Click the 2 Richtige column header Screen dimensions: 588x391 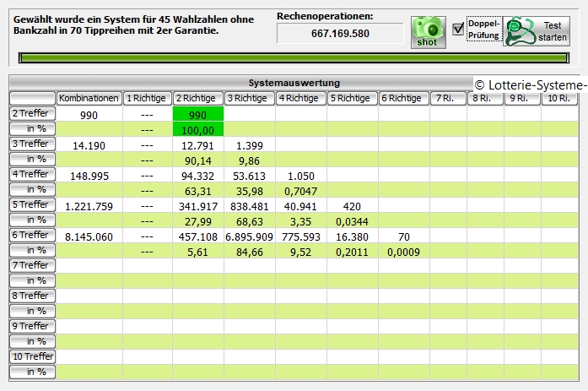point(197,98)
